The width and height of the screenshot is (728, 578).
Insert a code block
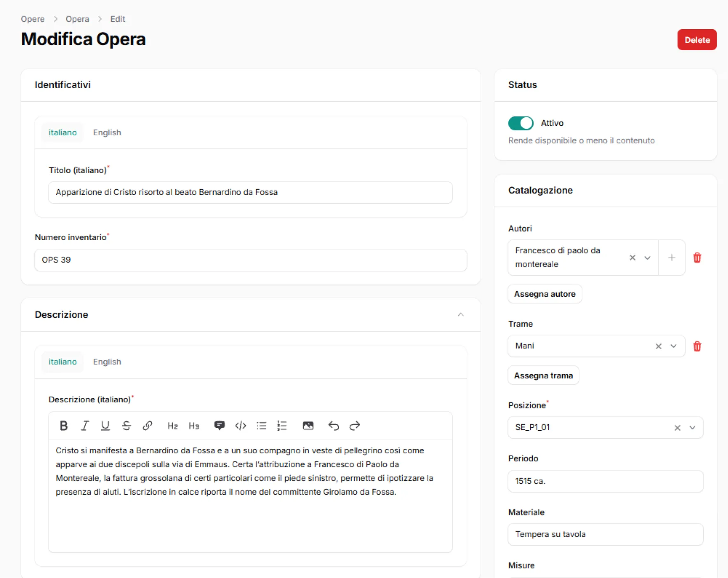(240, 426)
